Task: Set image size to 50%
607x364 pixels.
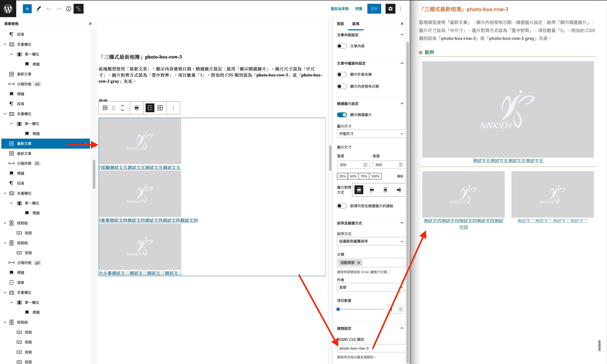Action: [x=353, y=176]
